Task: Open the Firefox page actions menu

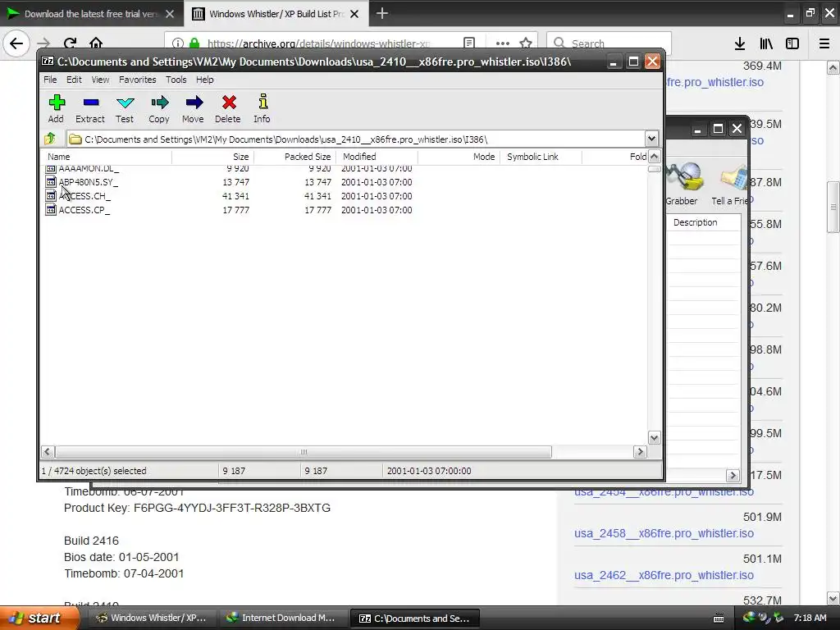Action: click(x=503, y=43)
